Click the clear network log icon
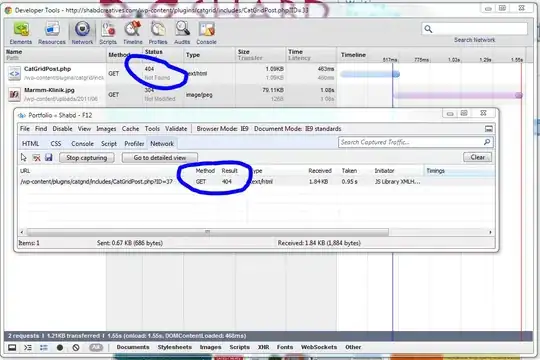Image resolution: width=540 pixels, height=360 pixels. [x=76, y=348]
